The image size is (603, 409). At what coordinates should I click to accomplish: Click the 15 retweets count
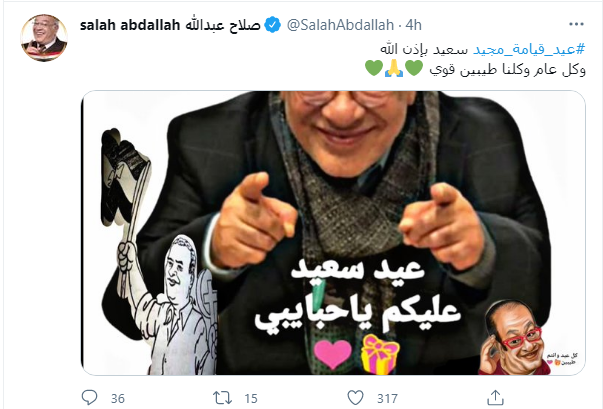[251, 399]
